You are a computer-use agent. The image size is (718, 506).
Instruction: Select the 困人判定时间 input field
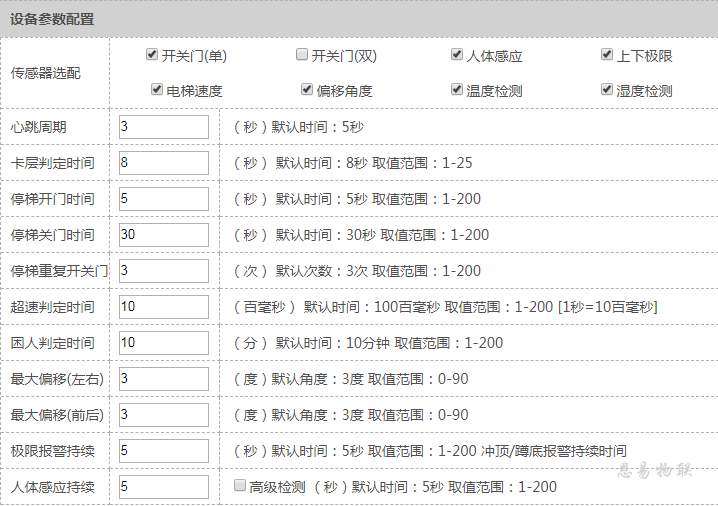pos(163,343)
